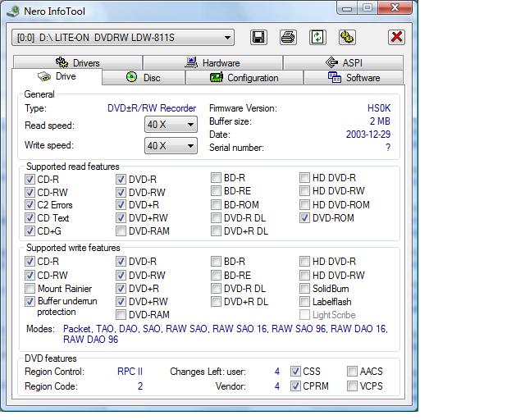Switch to the Configuration tab
Screen dimensions: 525x420
click(244, 78)
